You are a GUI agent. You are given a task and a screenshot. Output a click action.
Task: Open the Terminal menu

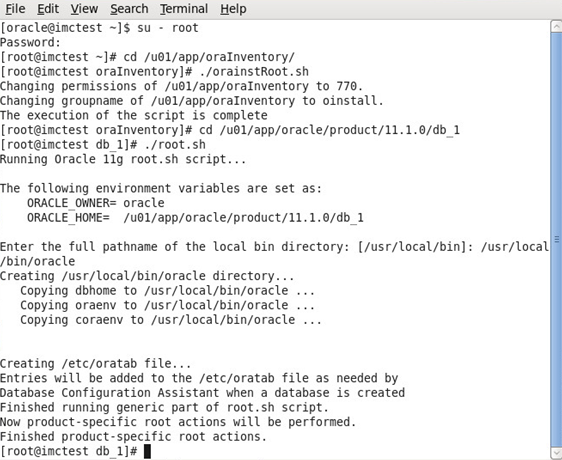(184, 9)
